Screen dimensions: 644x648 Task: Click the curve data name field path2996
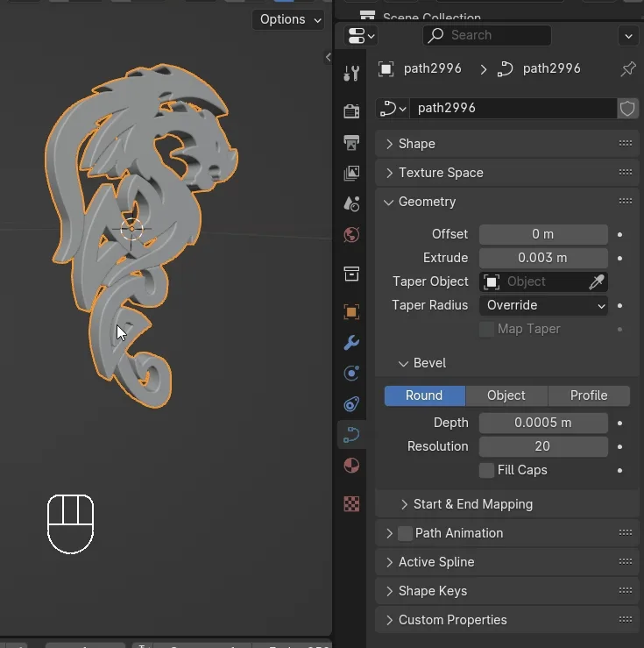[513, 108]
